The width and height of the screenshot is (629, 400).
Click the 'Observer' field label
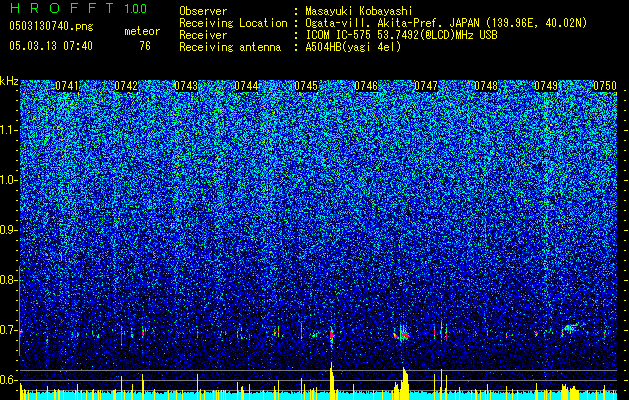203,11
